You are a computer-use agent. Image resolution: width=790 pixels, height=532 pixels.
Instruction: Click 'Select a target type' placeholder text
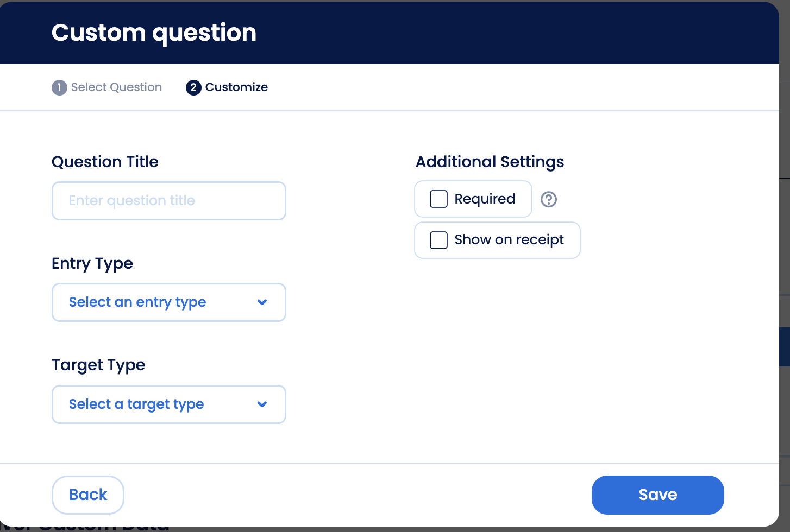[x=136, y=404]
